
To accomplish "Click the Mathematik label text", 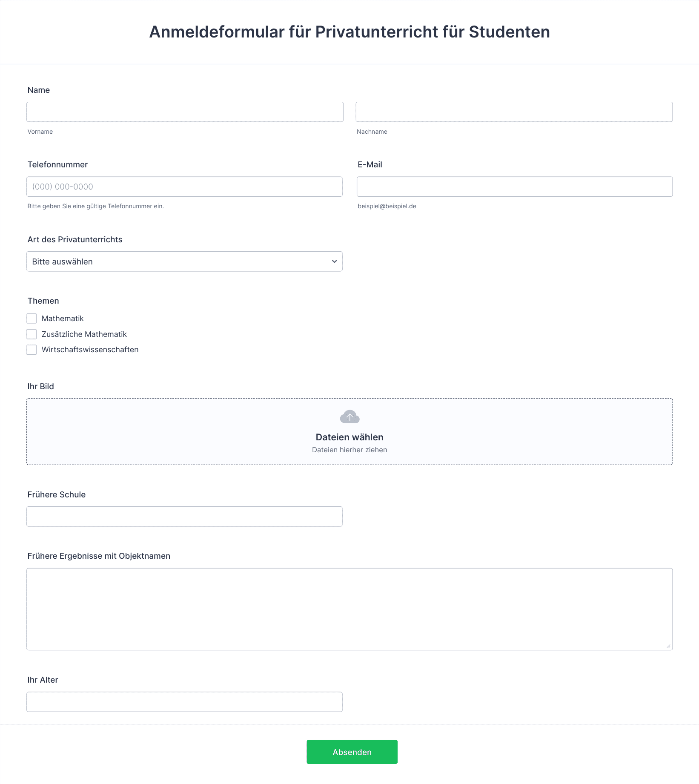I will point(63,319).
